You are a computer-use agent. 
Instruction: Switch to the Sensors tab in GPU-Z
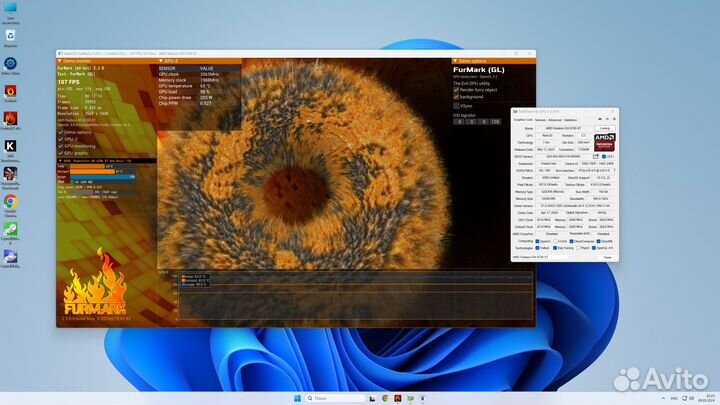pyautogui.click(x=540, y=120)
